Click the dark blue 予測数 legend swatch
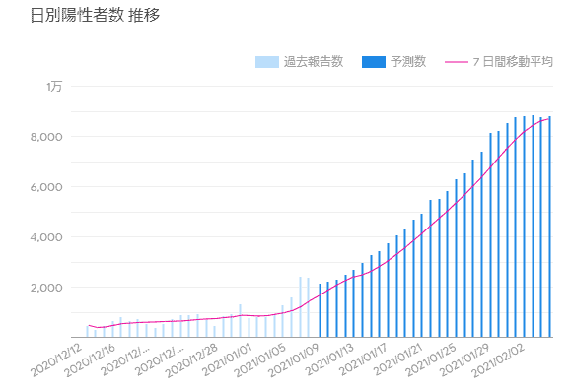 click(x=374, y=62)
